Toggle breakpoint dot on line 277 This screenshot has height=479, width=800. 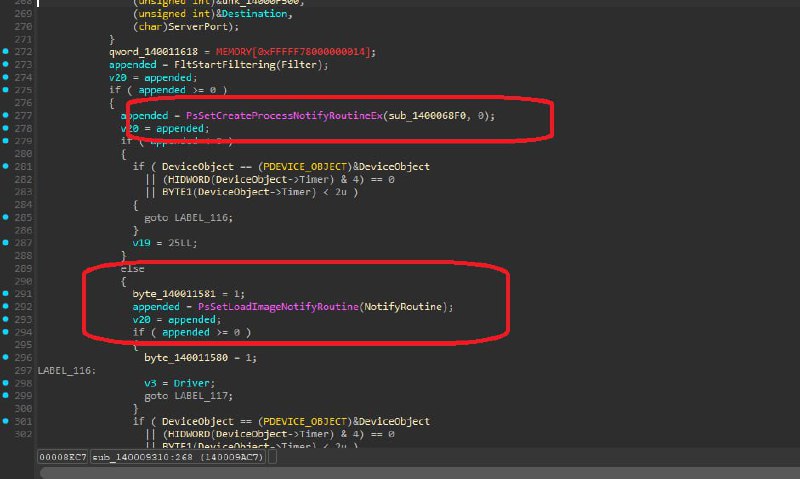click(6, 115)
